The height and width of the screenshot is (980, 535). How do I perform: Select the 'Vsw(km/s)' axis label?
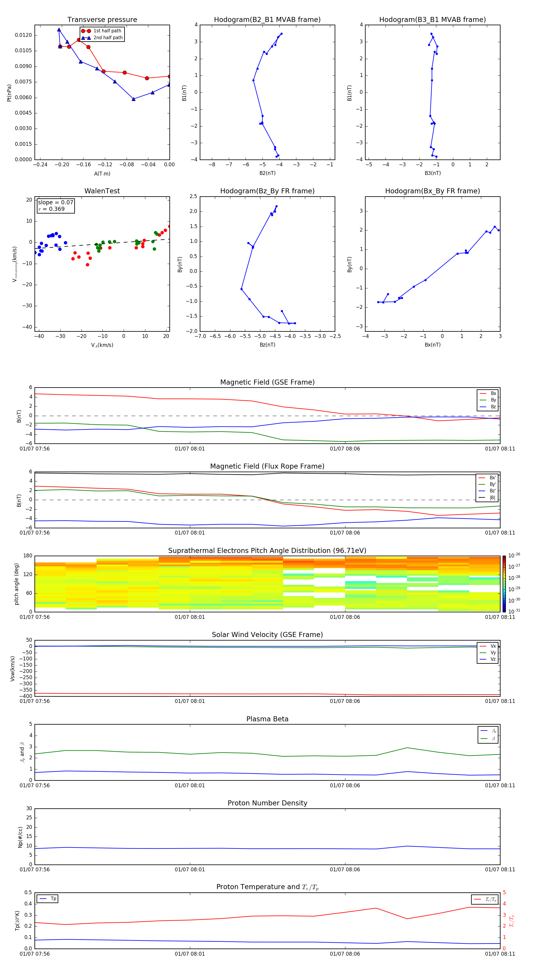12,668
